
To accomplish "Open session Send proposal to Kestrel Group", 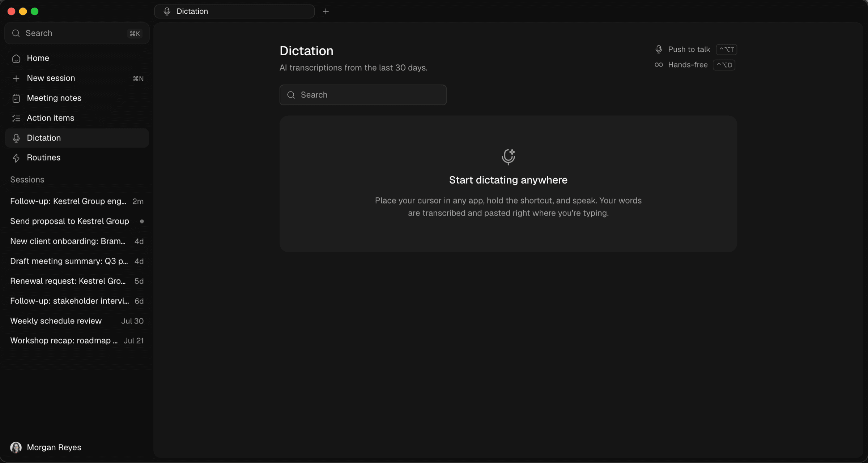I will pyautogui.click(x=77, y=221).
